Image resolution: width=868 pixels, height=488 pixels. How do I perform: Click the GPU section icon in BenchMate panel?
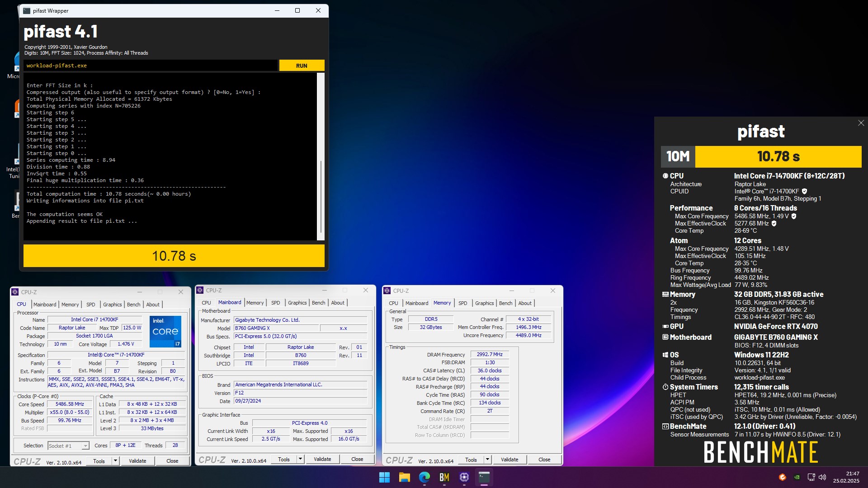(x=665, y=326)
